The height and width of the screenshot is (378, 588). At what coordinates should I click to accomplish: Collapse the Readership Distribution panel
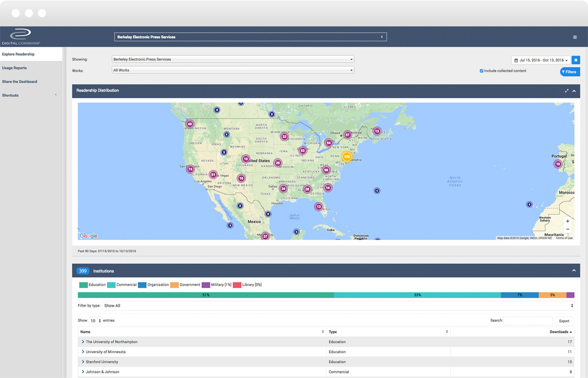coord(574,91)
